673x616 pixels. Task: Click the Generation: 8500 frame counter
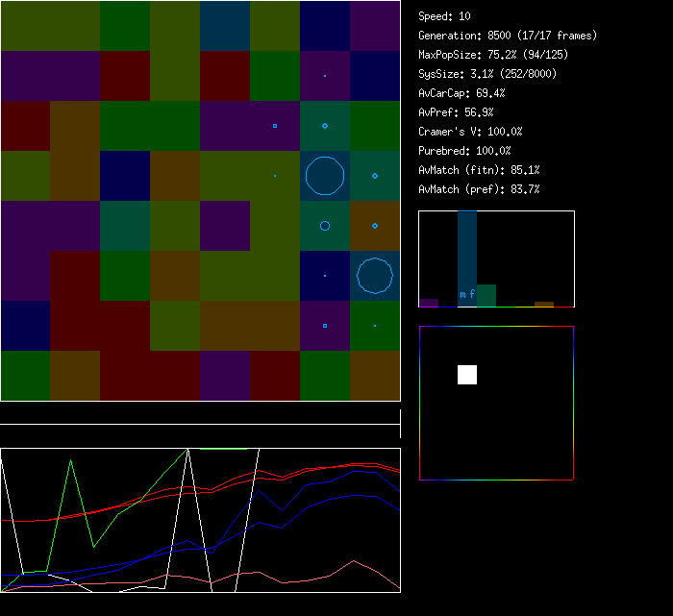508,36
